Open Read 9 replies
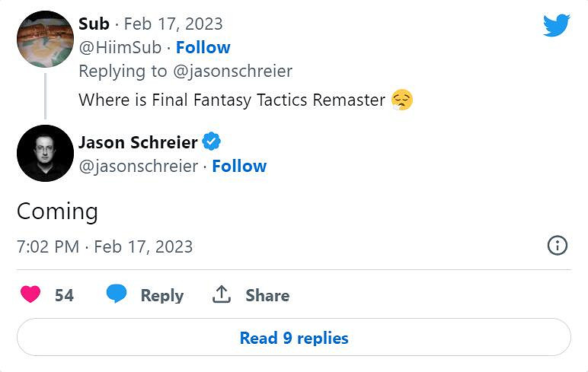Screen dimensions: 588x372 (293, 337)
